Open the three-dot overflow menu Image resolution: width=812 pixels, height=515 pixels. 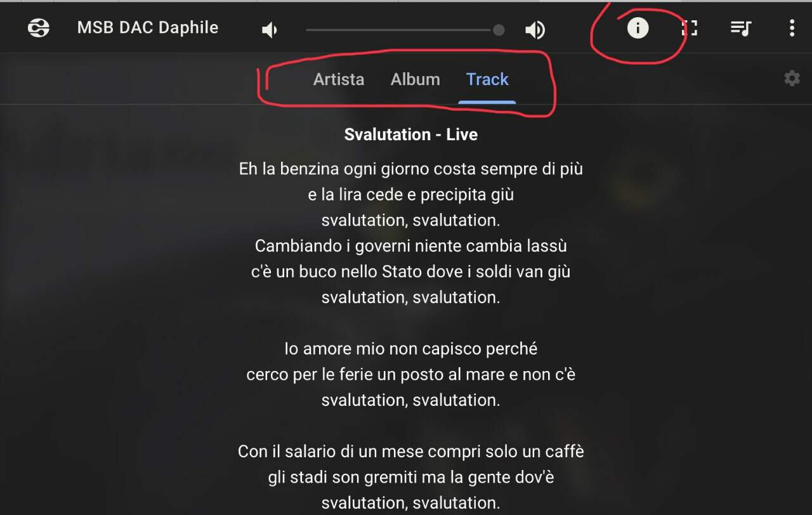click(792, 28)
